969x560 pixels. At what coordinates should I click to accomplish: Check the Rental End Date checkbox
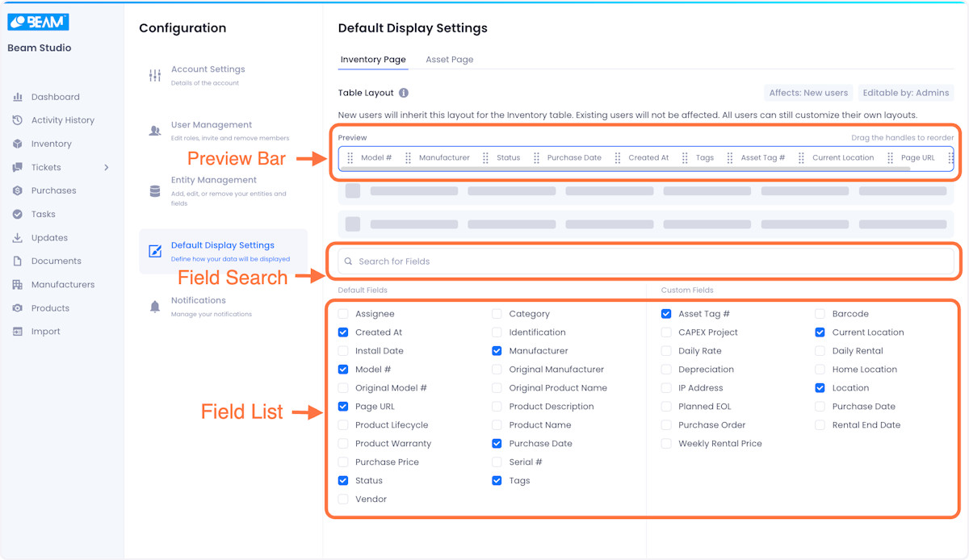(x=820, y=425)
